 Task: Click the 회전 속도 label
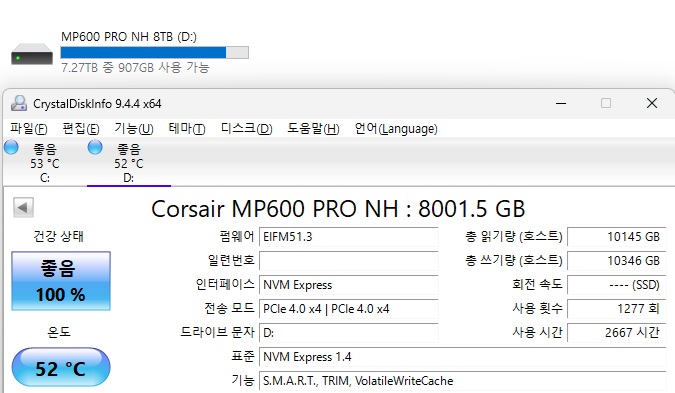pyautogui.click(x=537, y=284)
